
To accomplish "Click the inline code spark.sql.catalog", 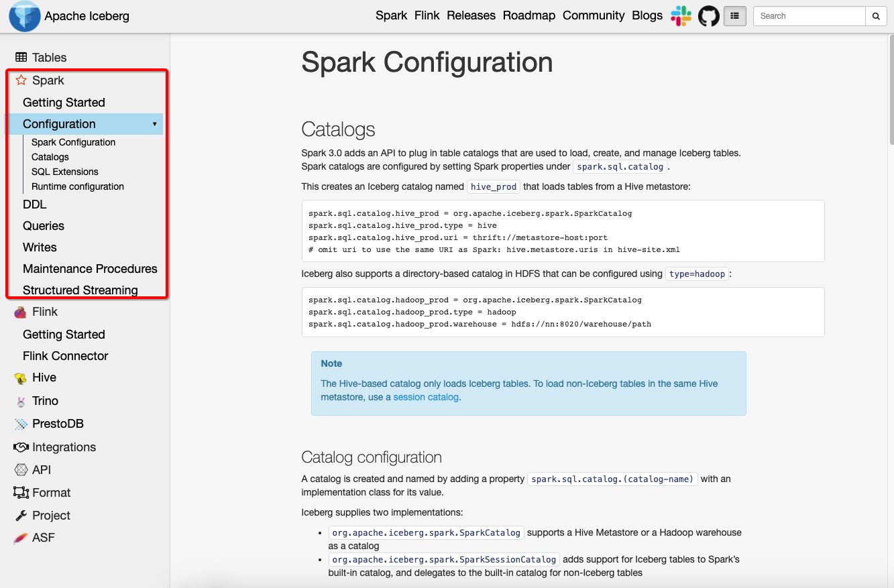I will 620,167.
